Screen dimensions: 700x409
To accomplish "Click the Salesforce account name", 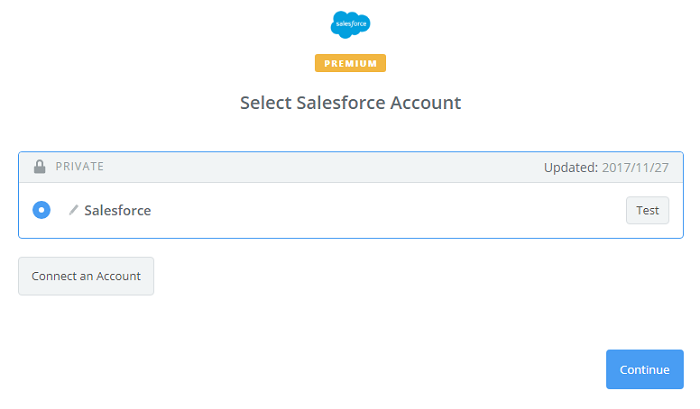I will coord(117,211).
